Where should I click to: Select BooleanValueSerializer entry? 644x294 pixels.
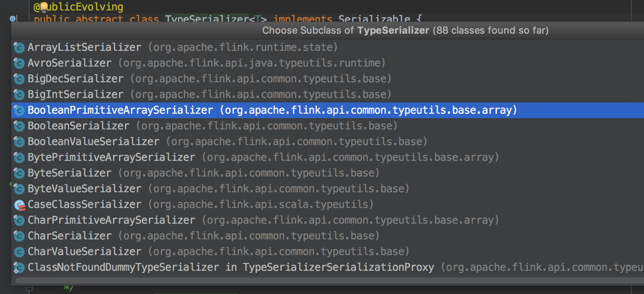coord(328,142)
